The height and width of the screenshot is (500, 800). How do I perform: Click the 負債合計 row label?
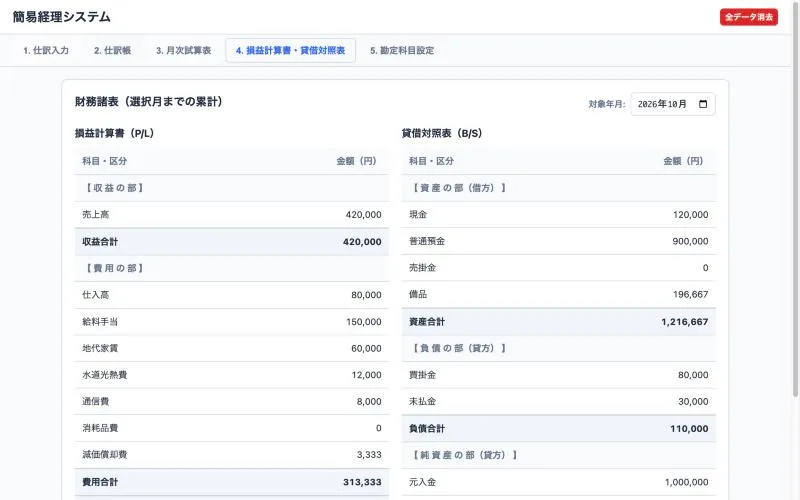point(427,429)
